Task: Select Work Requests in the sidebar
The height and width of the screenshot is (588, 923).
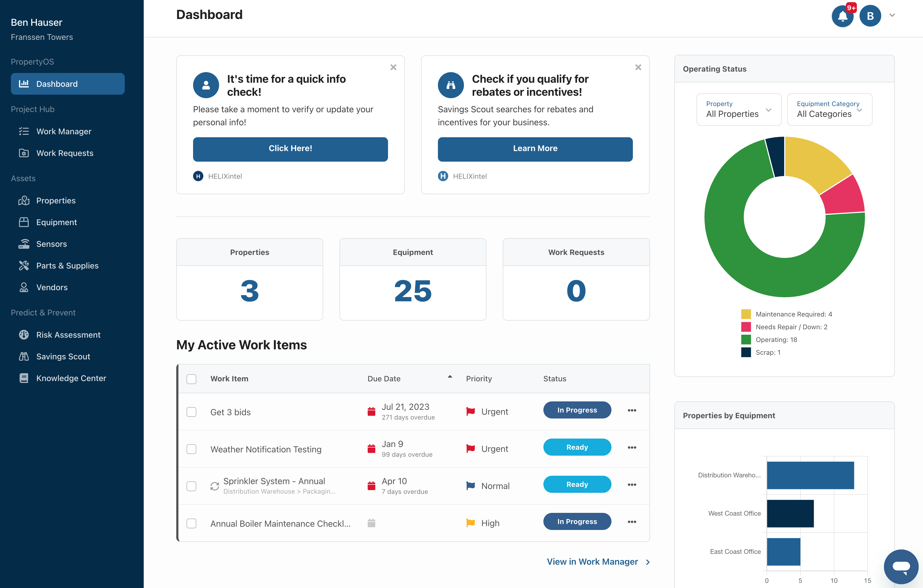Action: coord(65,153)
